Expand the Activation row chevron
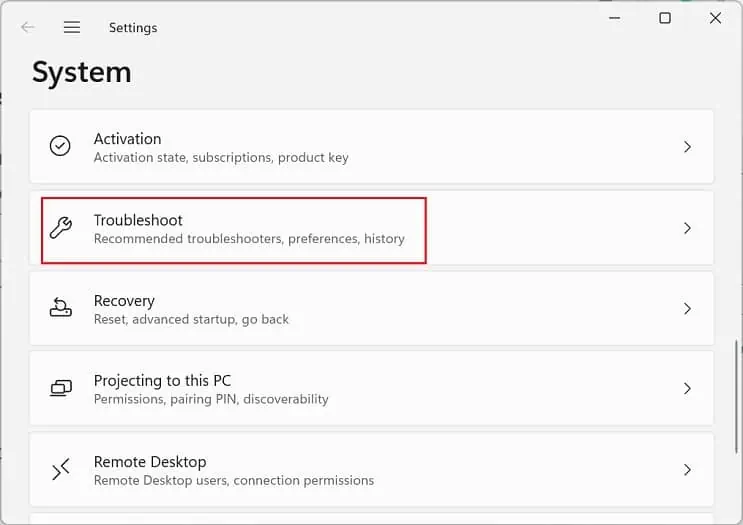 687,147
